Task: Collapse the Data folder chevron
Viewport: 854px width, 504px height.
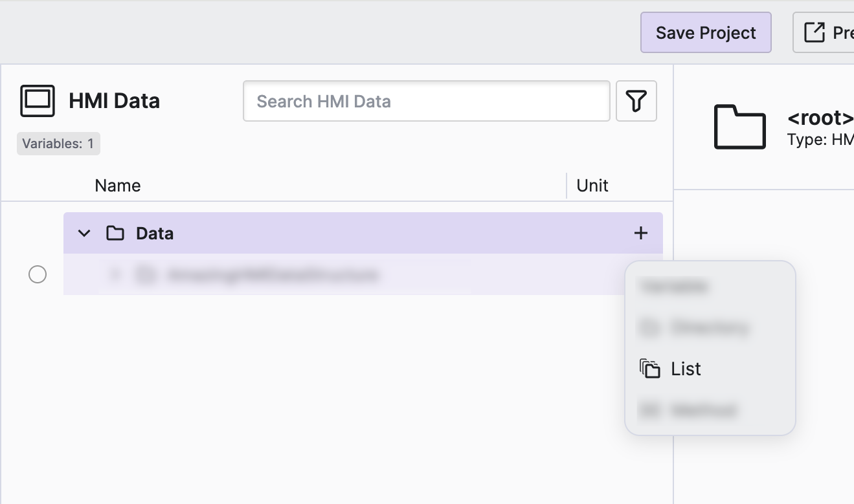Action: (x=84, y=233)
